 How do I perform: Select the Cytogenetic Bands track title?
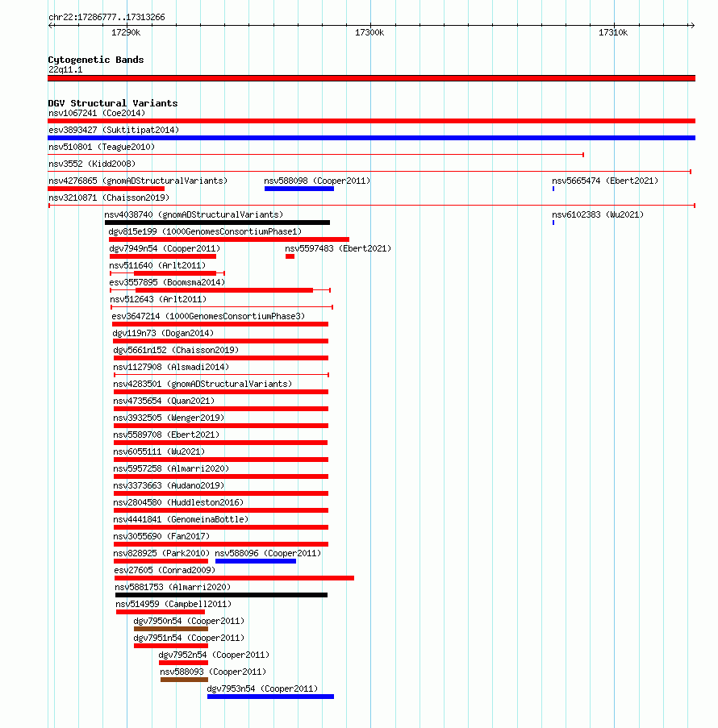click(x=96, y=60)
